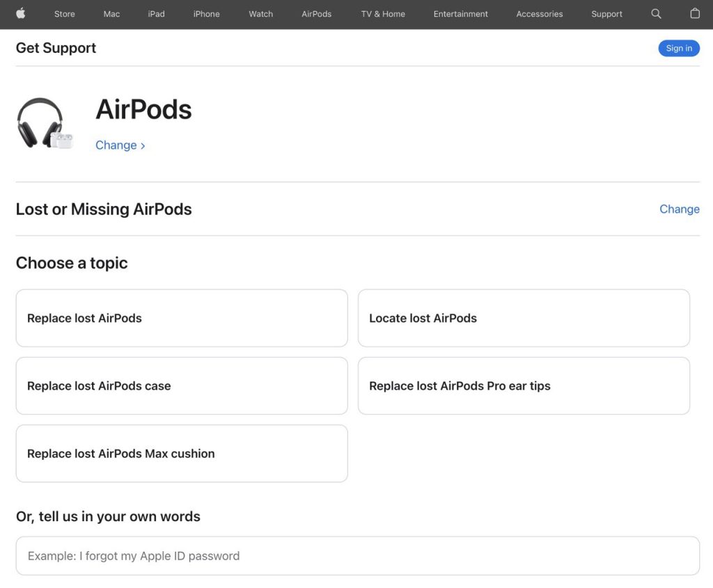Select the Mac navigation item
713x588 pixels.
[111, 14]
